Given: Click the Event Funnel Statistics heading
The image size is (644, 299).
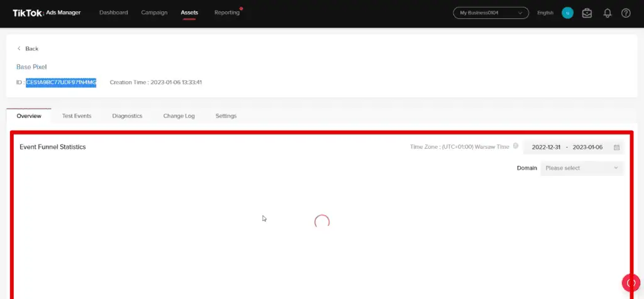Looking at the screenshot, I should tap(53, 147).
